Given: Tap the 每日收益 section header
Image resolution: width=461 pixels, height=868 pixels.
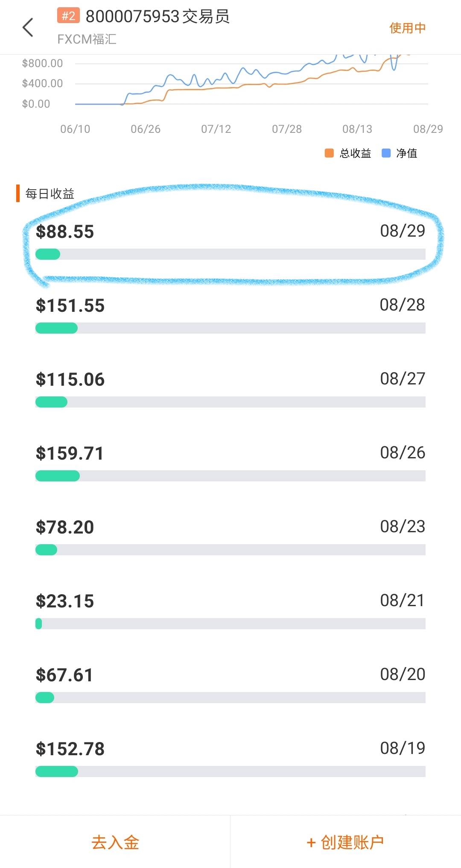Looking at the screenshot, I should point(50,194).
